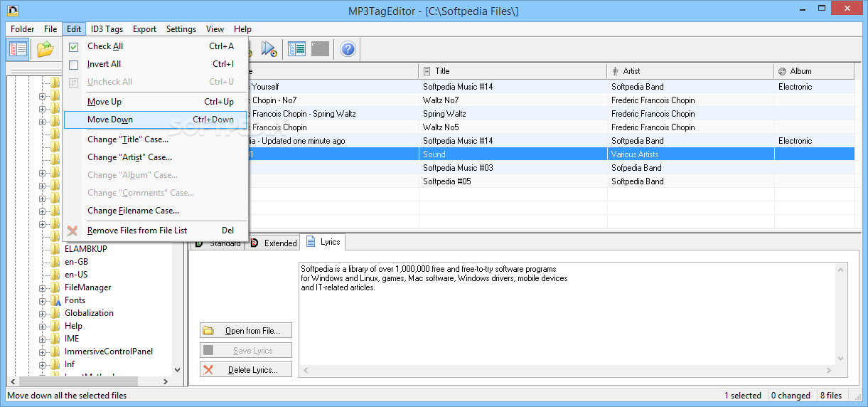This screenshot has width=868, height=407.
Task: Click the file list view toolbar icon
Action: [x=296, y=49]
